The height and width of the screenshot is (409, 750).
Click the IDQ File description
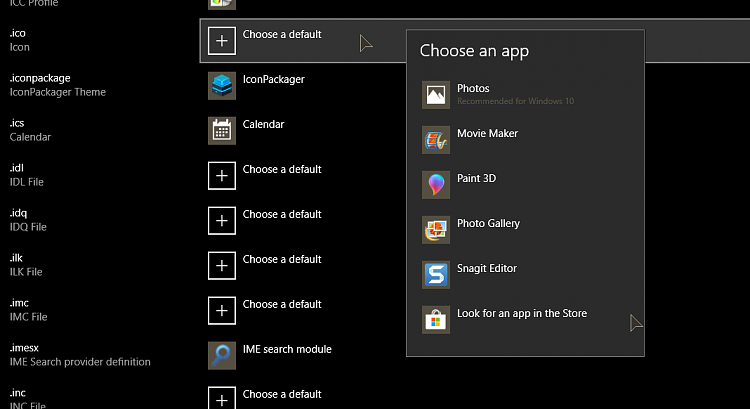click(x=28, y=227)
